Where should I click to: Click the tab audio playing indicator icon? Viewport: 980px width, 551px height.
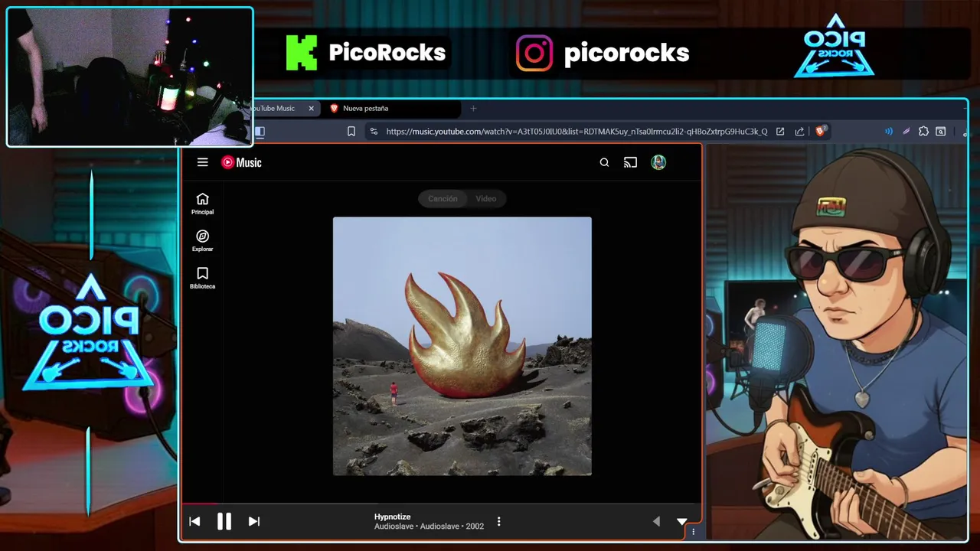(x=889, y=132)
